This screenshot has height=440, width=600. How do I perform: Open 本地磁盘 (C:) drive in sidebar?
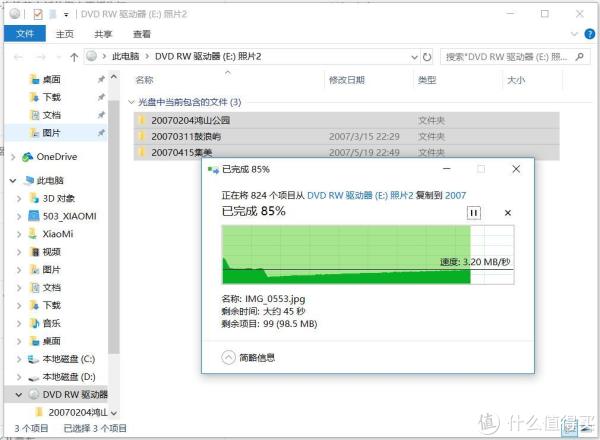(67, 359)
